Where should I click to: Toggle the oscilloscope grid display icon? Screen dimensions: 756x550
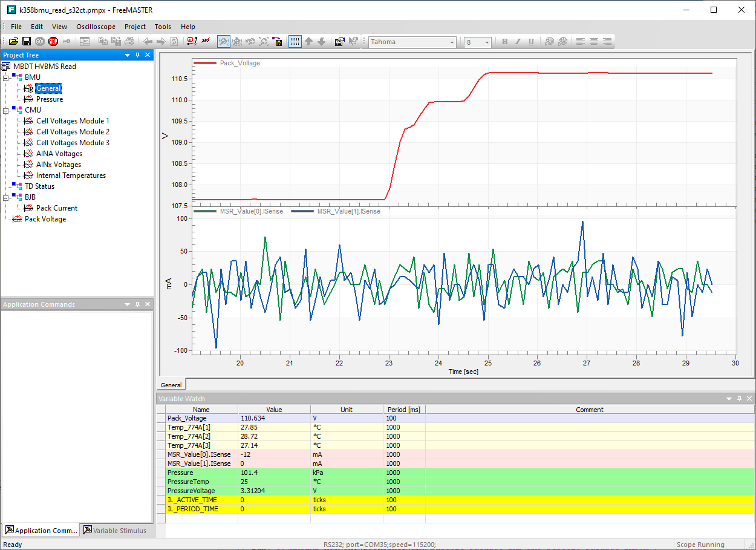(295, 41)
